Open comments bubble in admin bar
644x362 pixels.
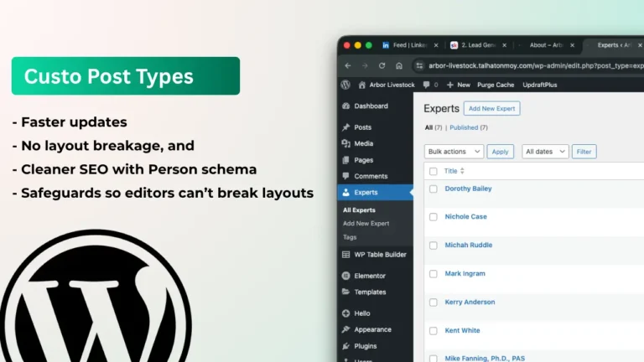point(426,85)
